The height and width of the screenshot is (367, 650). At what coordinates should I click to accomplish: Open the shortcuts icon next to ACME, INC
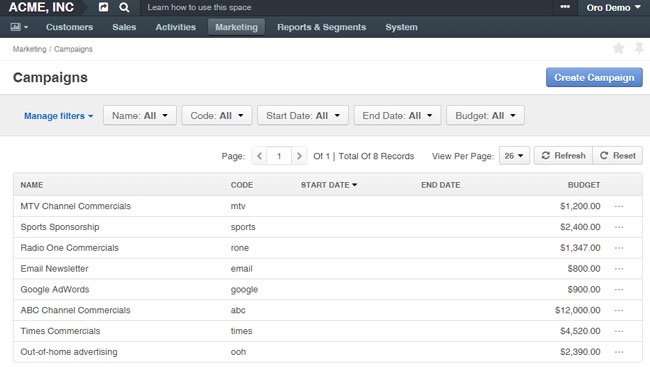coord(103,7)
